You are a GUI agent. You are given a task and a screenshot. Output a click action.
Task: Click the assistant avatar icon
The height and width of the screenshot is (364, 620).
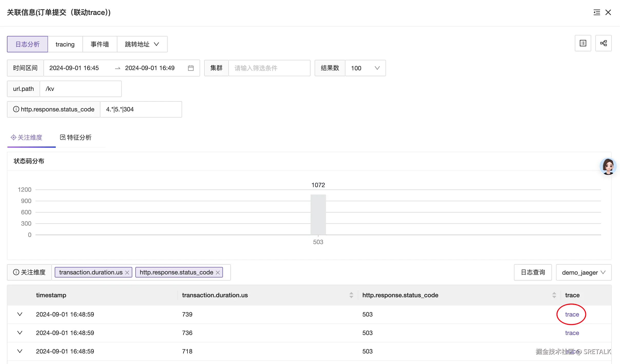tap(608, 166)
